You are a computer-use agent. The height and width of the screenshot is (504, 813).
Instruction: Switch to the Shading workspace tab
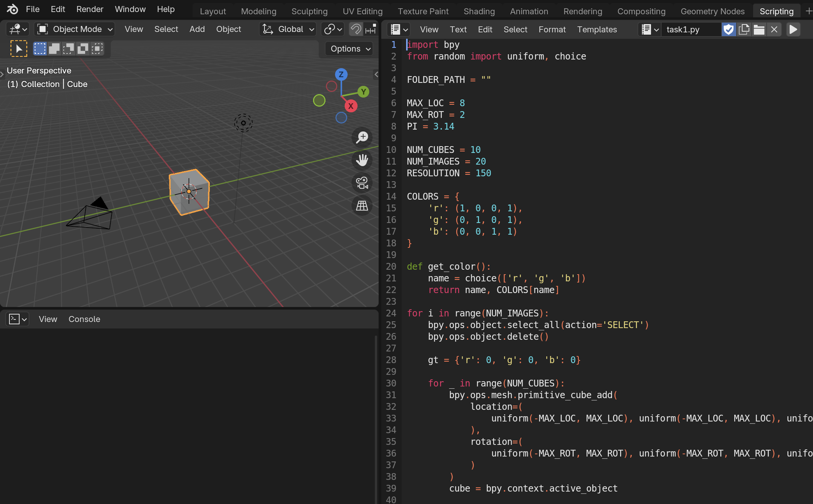point(479,11)
